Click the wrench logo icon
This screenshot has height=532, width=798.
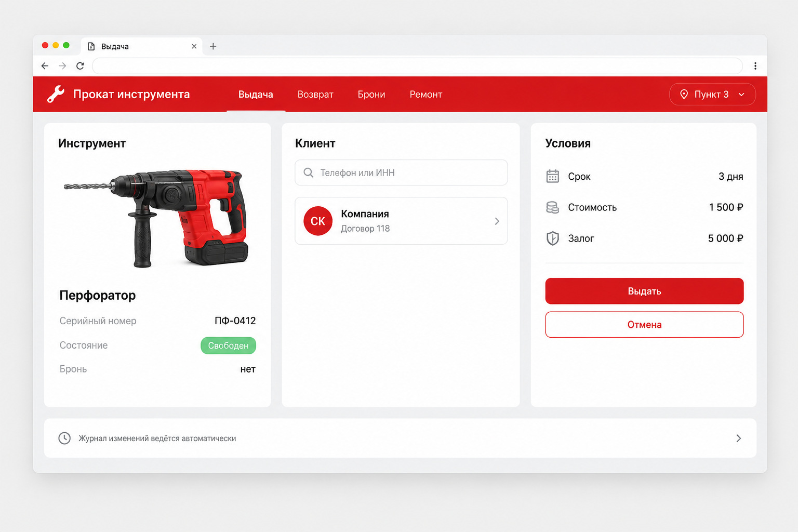point(56,94)
